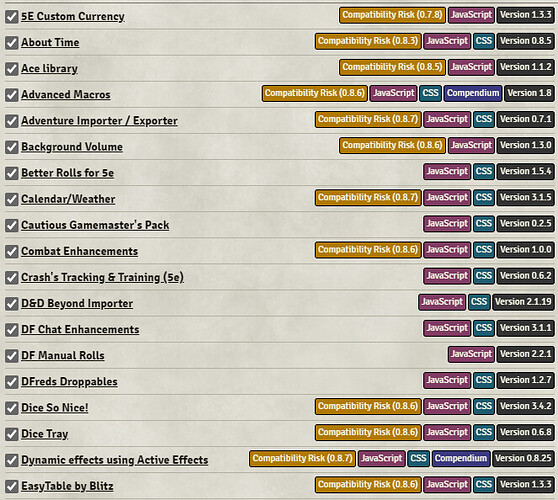The width and height of the screenshot is (558, 500).
Task: Uncheck the 5E Custom Currency module checkbox
Action: pos(12,17)
